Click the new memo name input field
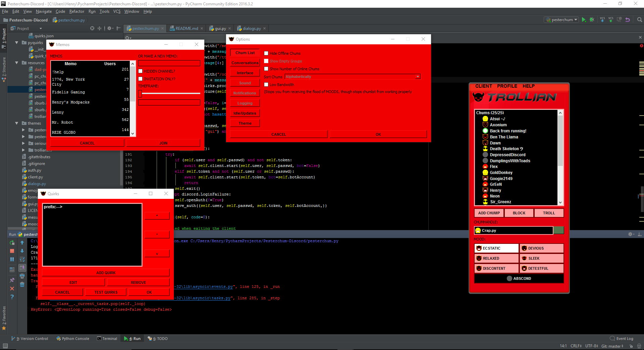Screen dimensions: 644x350 [x=169, y=63]
